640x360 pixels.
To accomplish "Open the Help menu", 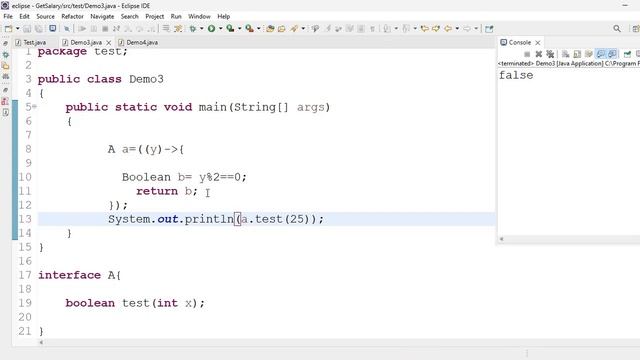I will pyautogui.click(x=223, y=16).
